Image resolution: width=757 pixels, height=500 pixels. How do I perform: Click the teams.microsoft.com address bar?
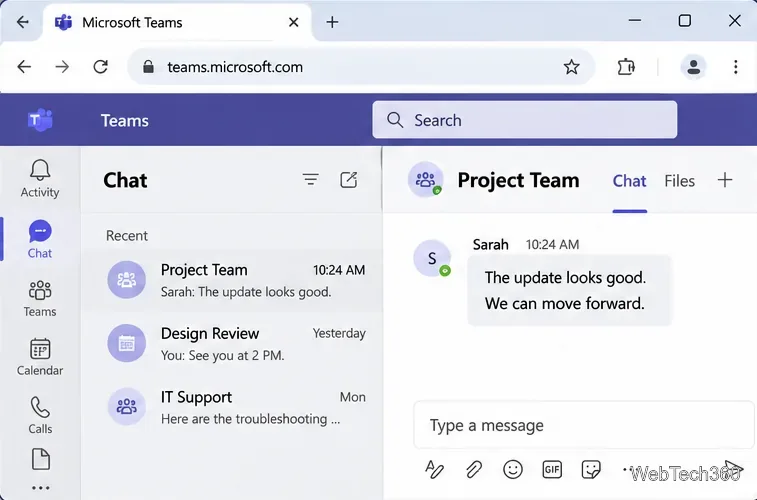(361, 67)
